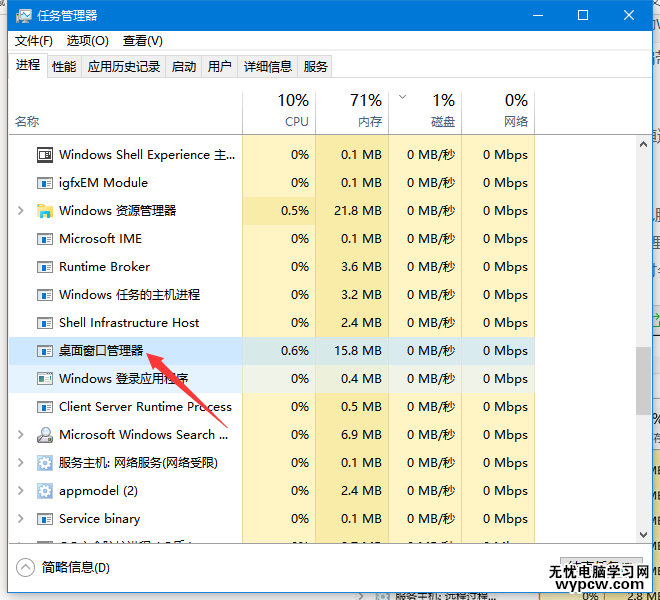Screen dimensions: 660x600
Task: Click the 3.2 MB memory value
Action: [361, 295]
